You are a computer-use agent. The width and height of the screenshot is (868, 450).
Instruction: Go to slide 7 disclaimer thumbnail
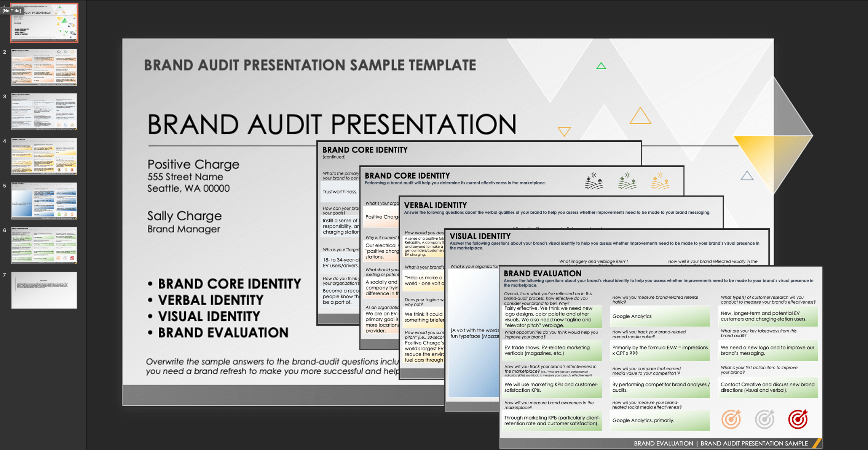click(44, 290)
